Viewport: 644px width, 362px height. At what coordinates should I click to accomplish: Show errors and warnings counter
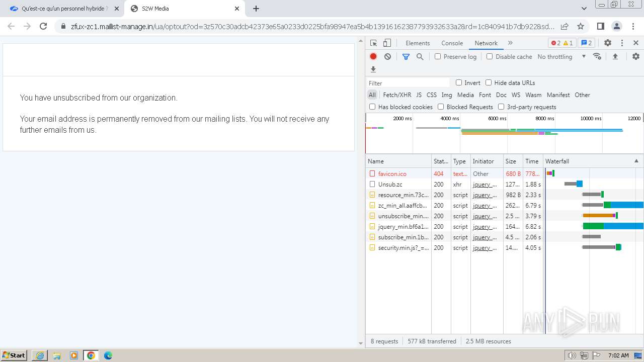(561, 43)
